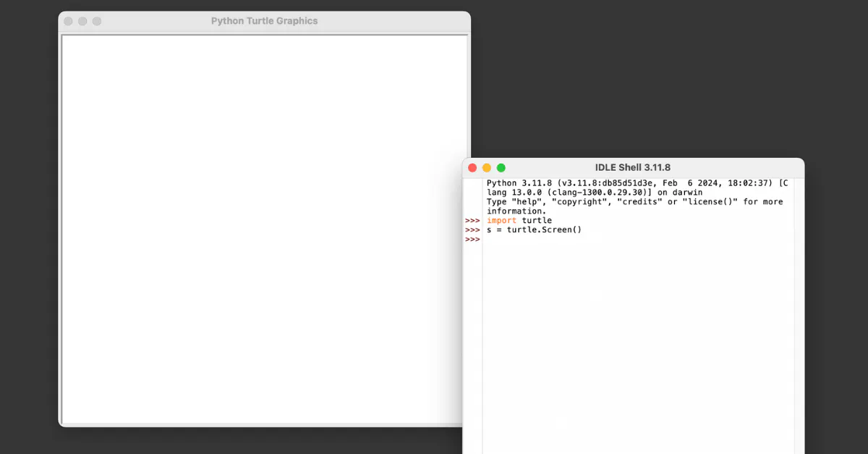Click the "s = turtle.Screen()" code line
Image resolution: width=868 pixels, height=454 pixels.
[534, 230]
